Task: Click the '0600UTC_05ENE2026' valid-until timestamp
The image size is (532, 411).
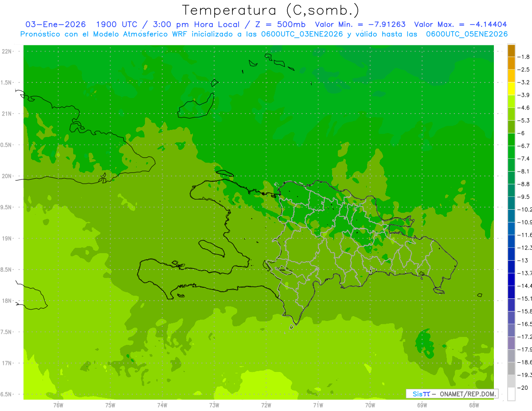Action: click(466, 34)
